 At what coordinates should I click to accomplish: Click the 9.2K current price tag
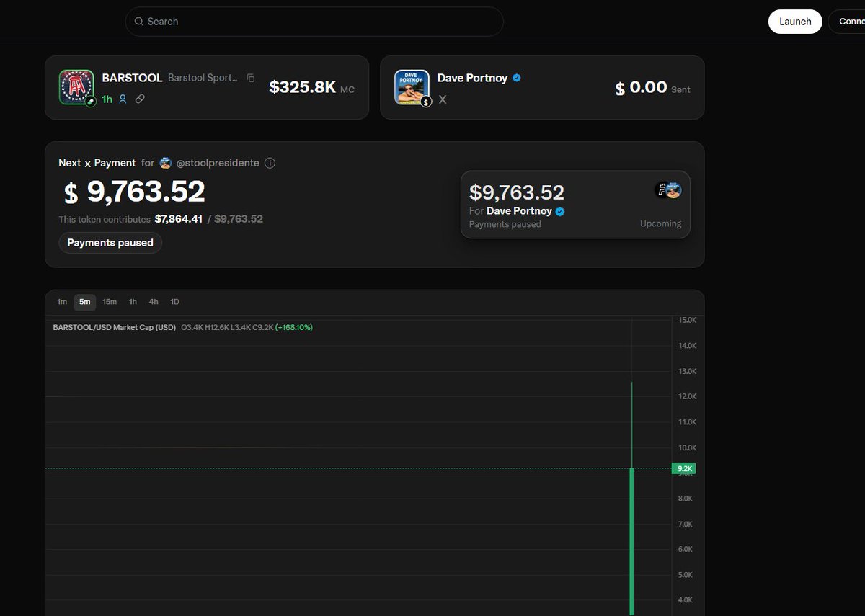tap(683, 468)
